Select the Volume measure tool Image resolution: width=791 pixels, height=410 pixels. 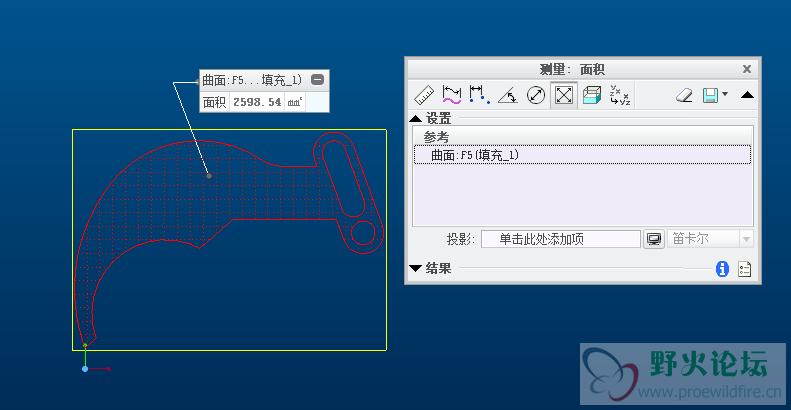592,95
